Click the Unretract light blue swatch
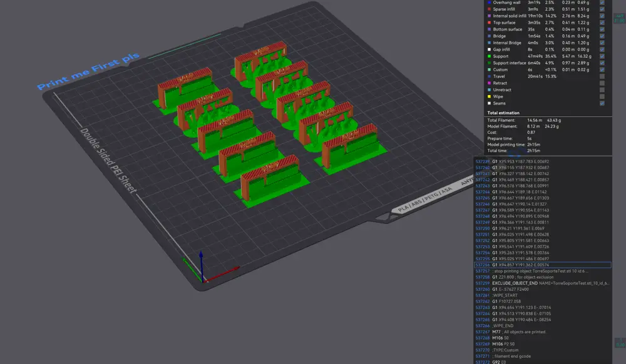 (489, 89)
